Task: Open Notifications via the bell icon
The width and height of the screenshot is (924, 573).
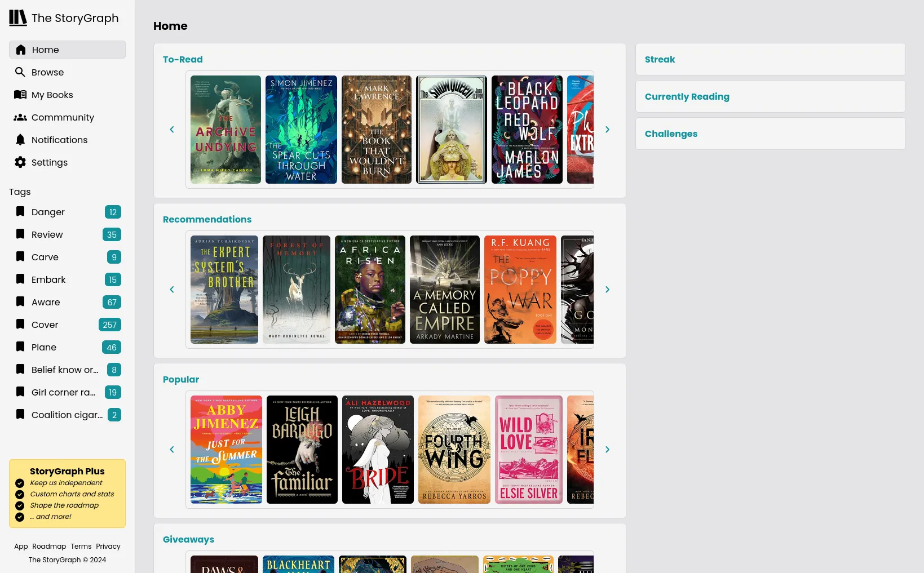Action: click(x=20, y=140)
